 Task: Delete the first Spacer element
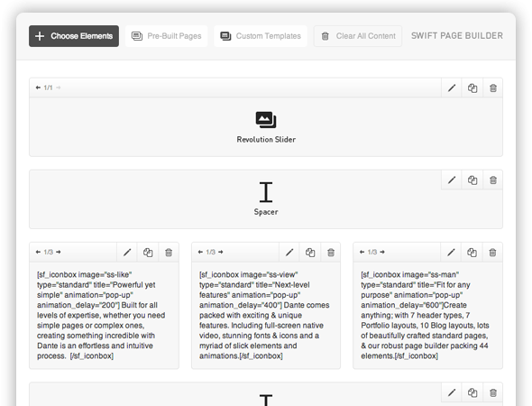coord(493,180)
